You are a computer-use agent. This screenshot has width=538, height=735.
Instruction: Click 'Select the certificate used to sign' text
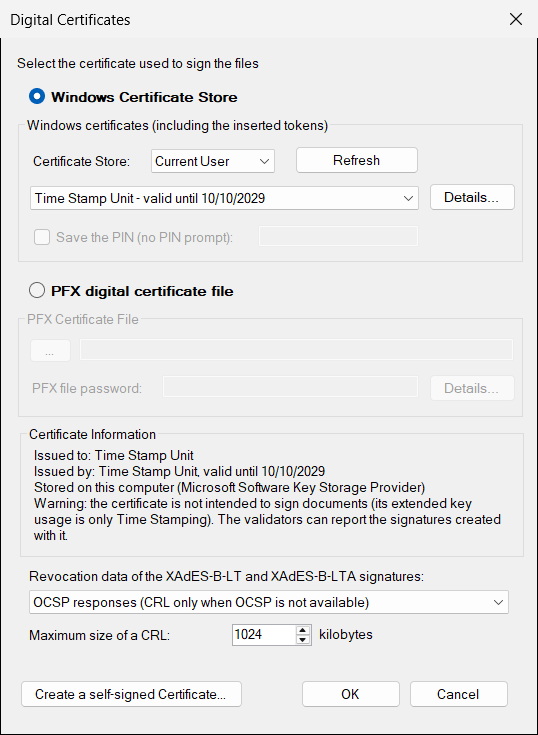138,63
